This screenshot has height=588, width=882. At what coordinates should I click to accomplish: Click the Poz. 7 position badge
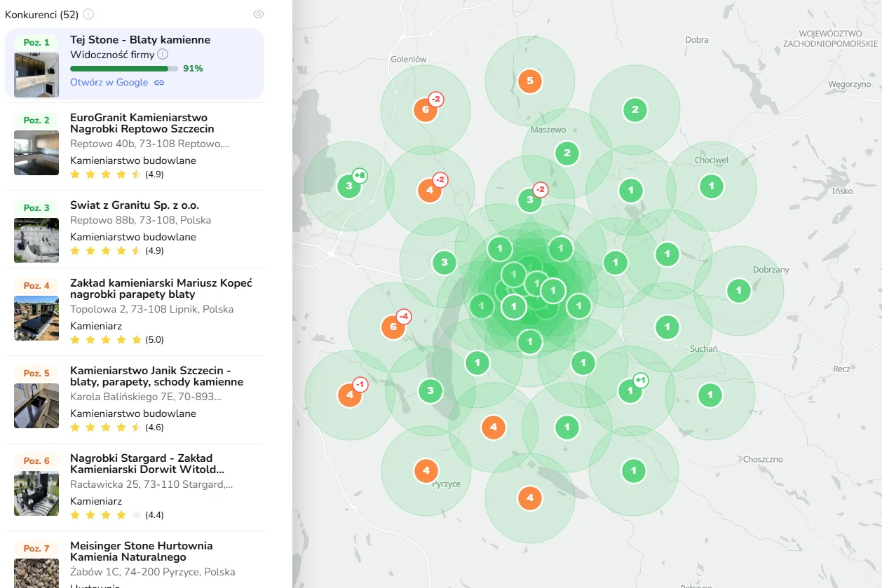click(x=36, y=549)
